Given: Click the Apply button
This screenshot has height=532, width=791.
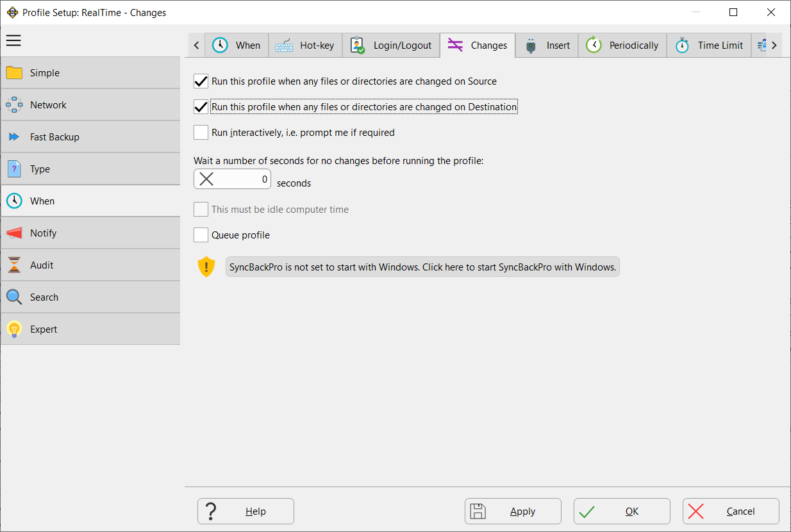Looking at the screenshot, I should click(x=513, y=511).
